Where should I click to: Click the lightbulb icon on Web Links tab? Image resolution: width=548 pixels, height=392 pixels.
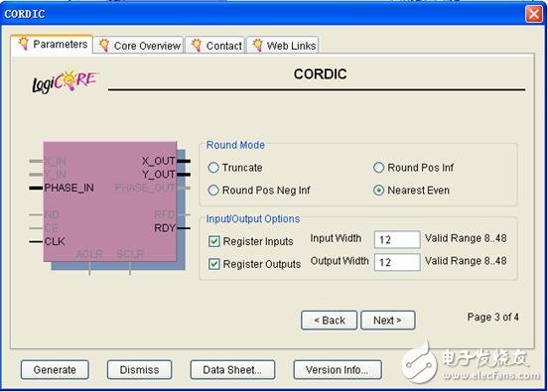pos(257,45)
